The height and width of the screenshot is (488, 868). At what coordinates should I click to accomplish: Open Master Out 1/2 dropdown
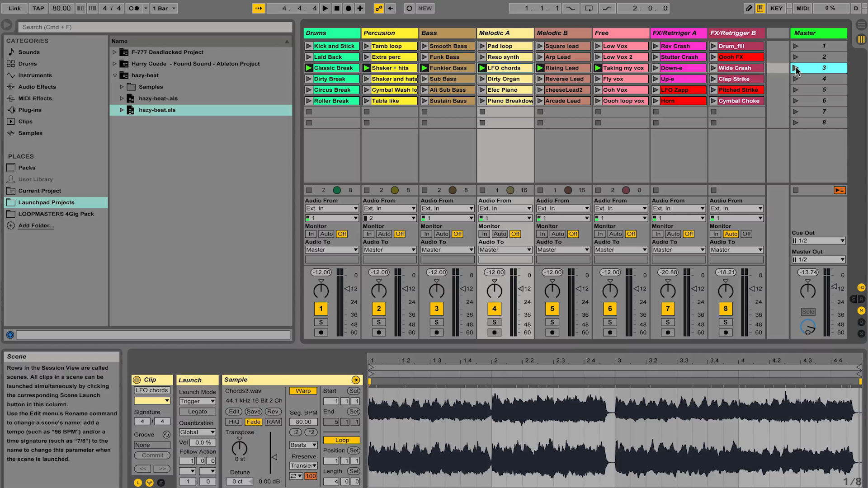click(x=818, y=259)
